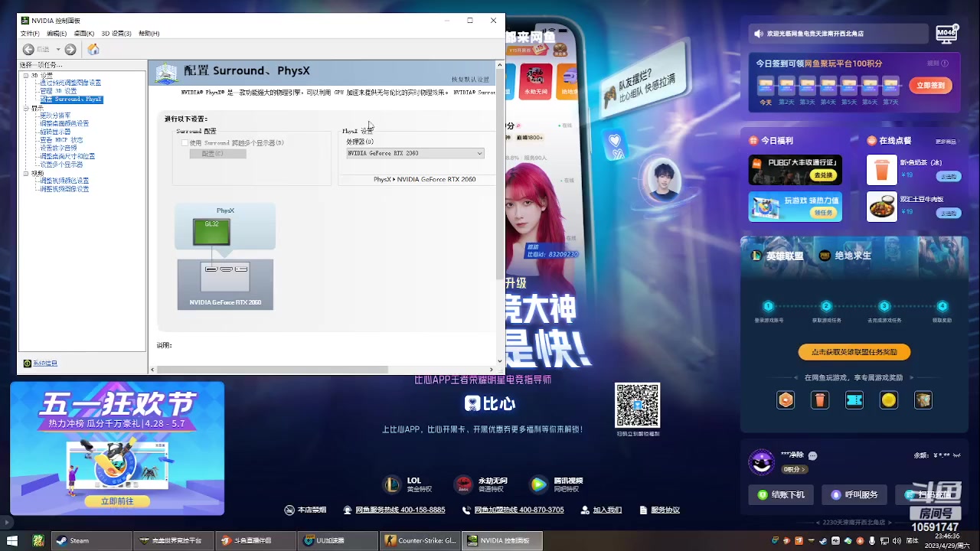The image size is (980, 551).
Task: Select 调整桌面尺寸和位置 in the tree
Action: (67, 156)
